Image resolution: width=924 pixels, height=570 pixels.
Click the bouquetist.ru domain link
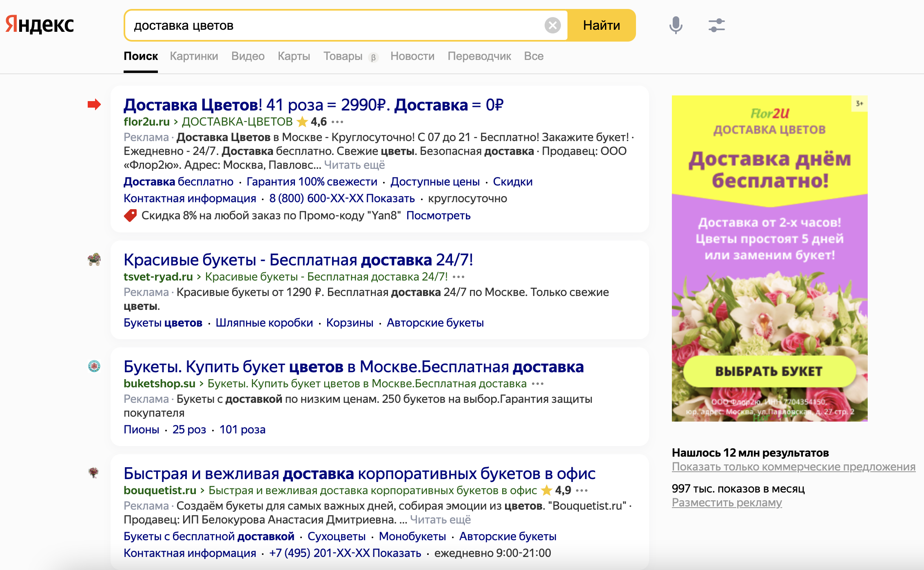(160, 490)
